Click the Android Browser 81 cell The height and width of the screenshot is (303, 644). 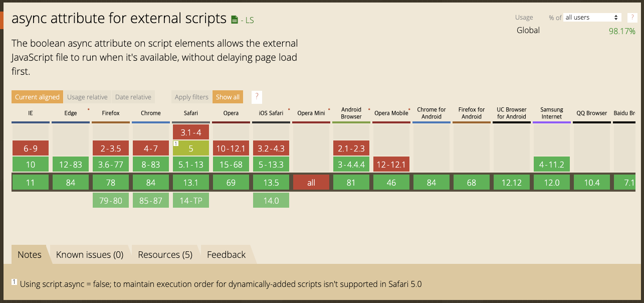[x=351, y=183]
